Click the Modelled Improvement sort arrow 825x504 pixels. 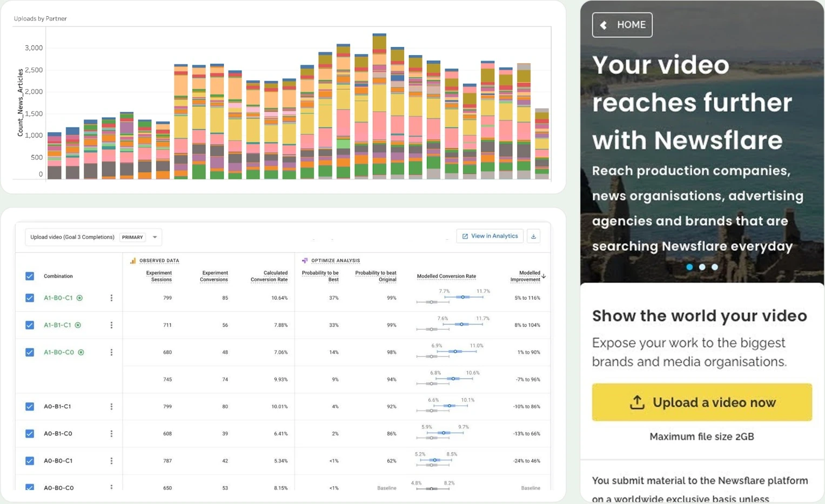[x=544, y=276]
